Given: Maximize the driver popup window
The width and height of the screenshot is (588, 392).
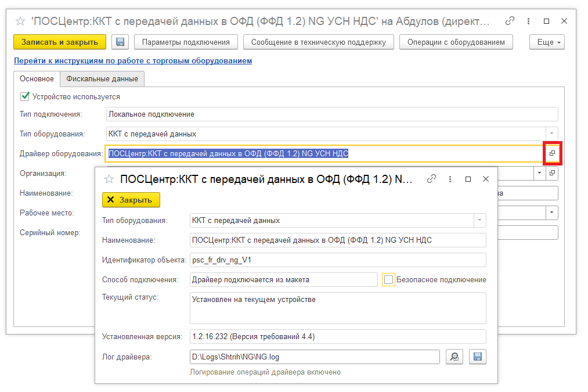Looking at the screenshot, I should [468, 179].
